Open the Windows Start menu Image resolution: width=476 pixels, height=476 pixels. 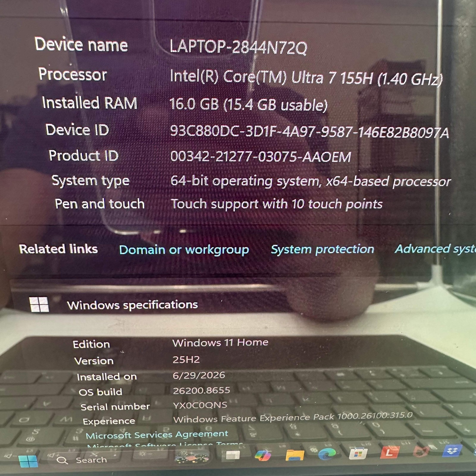(28, 461)
